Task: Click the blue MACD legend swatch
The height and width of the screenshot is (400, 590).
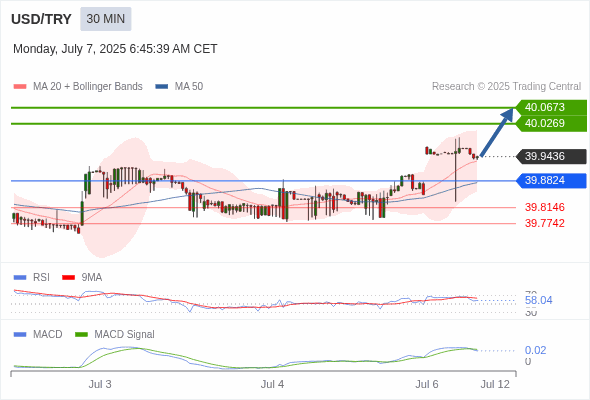Action: (20, 335)
